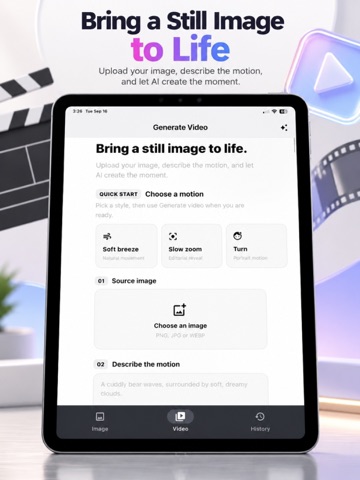Click Choose an image upload area
Image resolution: width=360 pixels, height=480 pixels.
[x=180, y=319]
